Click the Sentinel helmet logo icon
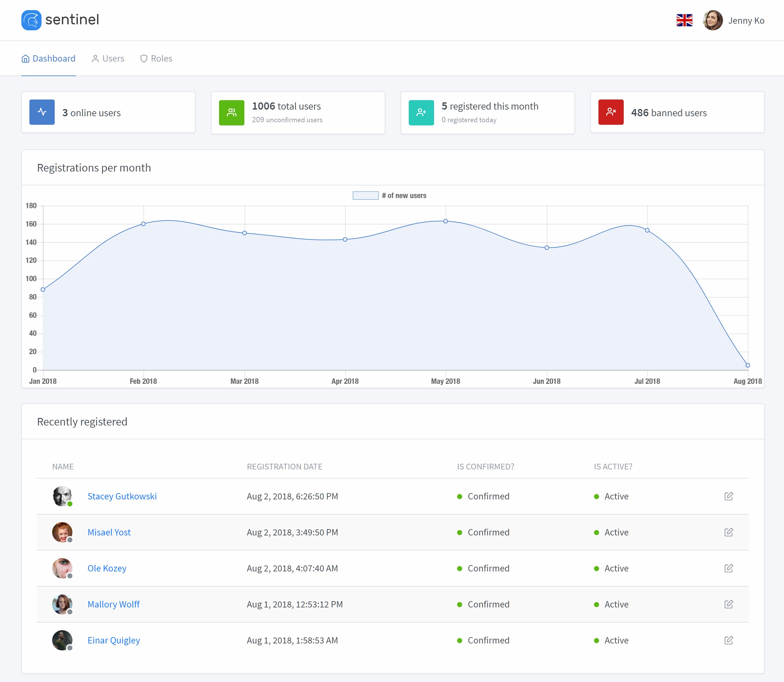Screen dimensions: 784x682 [x=31, y=20]
